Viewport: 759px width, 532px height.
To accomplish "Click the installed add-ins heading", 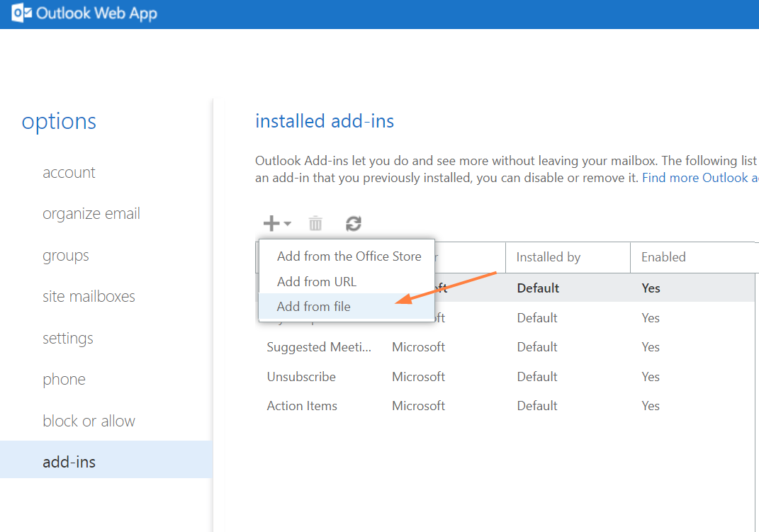I will (325, 121).
